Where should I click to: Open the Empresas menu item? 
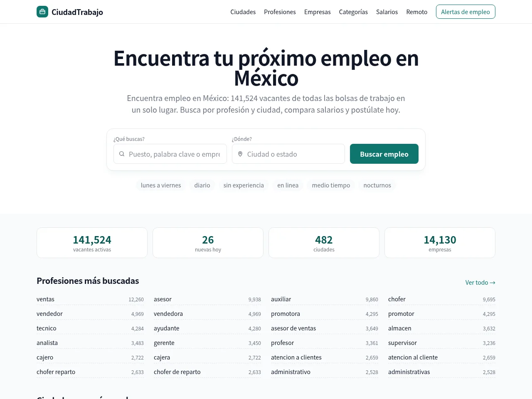point(318,12)
